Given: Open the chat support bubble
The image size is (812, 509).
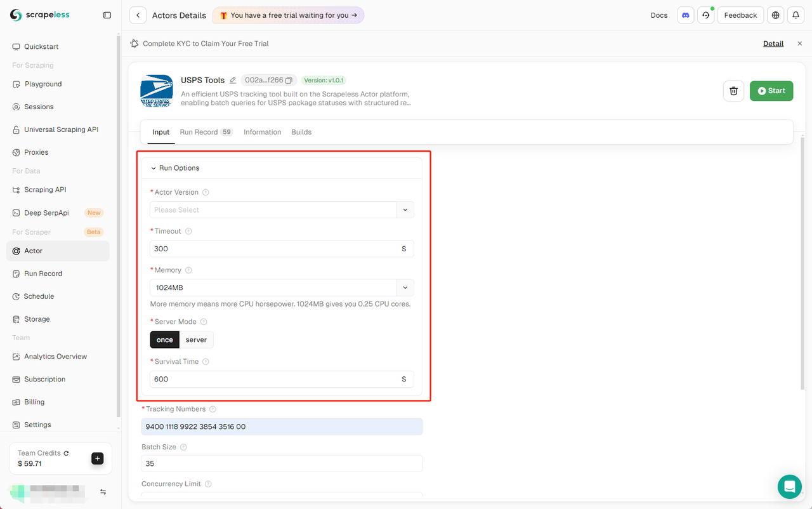Looking at the screenshot, I should pyautogui.click(x=790, y=487).
